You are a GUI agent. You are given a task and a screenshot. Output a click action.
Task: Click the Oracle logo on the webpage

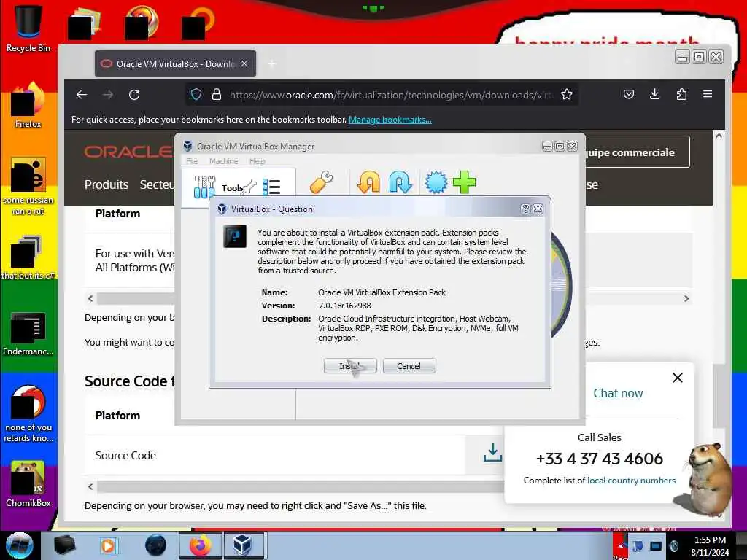click(128, 152)
